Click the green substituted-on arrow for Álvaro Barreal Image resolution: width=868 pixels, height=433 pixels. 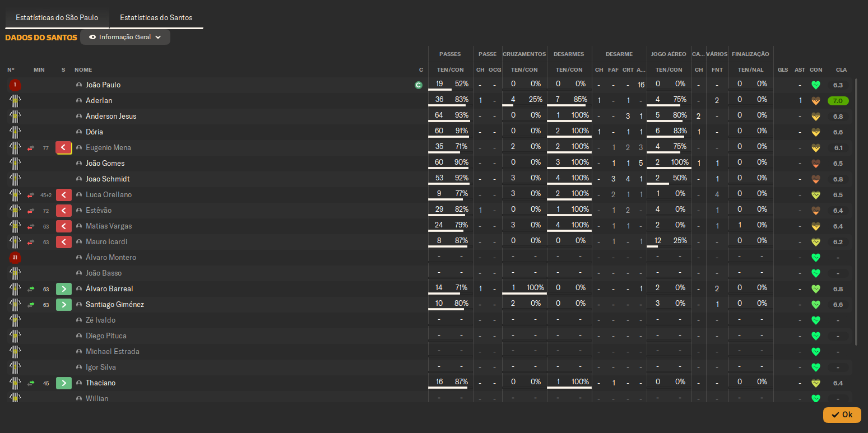pyautogui.click(x=64, y=289)
